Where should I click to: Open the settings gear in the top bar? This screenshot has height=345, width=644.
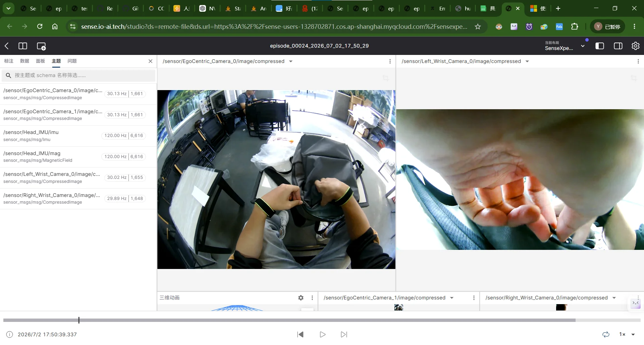[x=635, y=46]
